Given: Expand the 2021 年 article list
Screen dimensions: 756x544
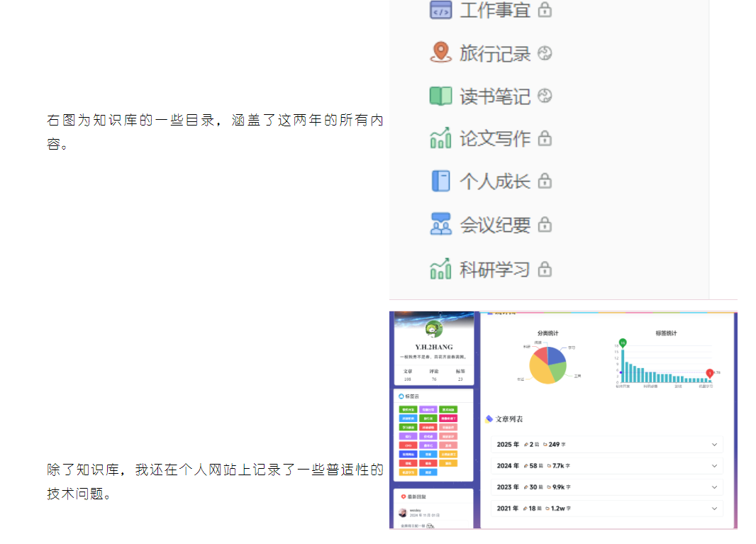Looking at the screenshot, I should pos(713,509).
